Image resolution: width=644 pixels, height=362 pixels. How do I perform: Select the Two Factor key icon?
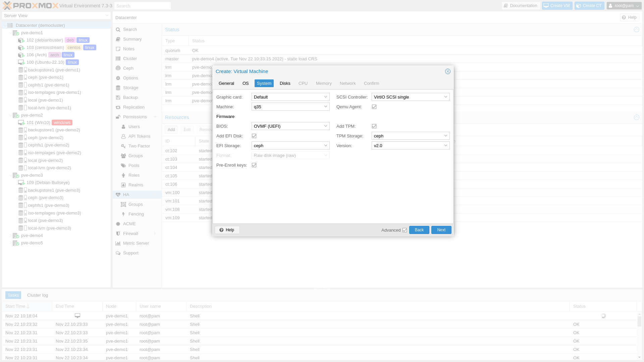123,146
